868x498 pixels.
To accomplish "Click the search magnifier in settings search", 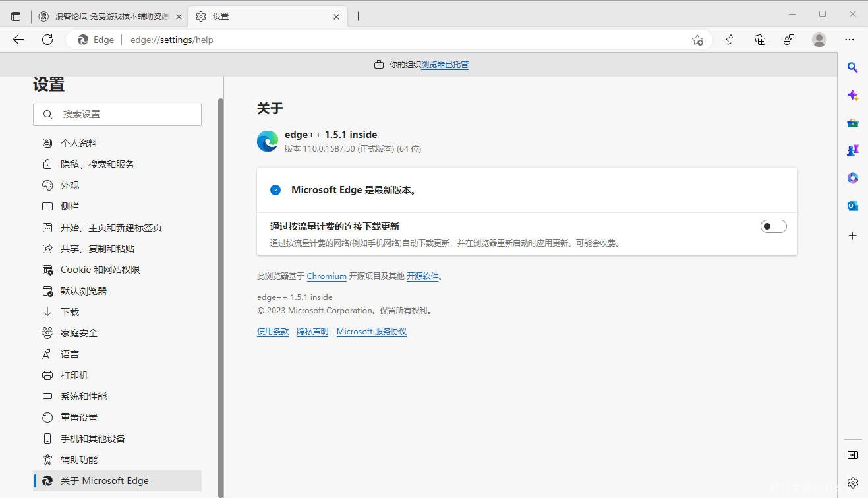I will click(x=47, y=115).
